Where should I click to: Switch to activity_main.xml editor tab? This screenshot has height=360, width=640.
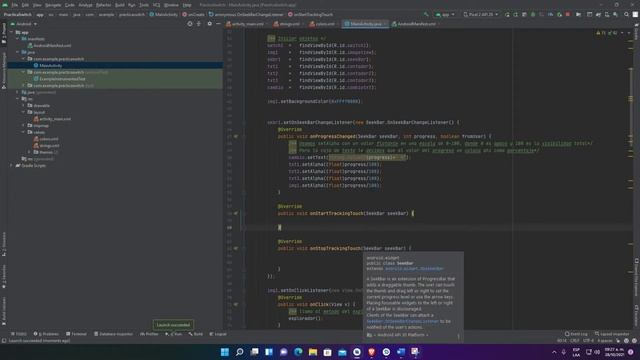coord(245,24)
